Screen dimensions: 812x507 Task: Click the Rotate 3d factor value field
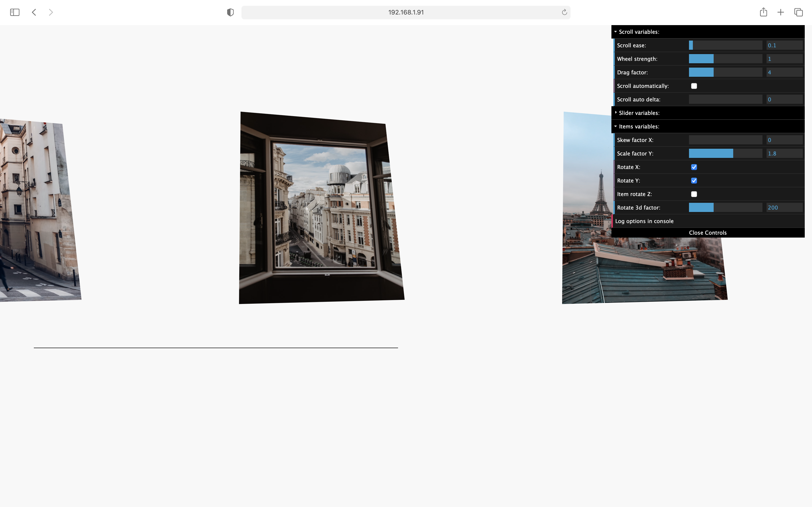click(x=784, y=208)
